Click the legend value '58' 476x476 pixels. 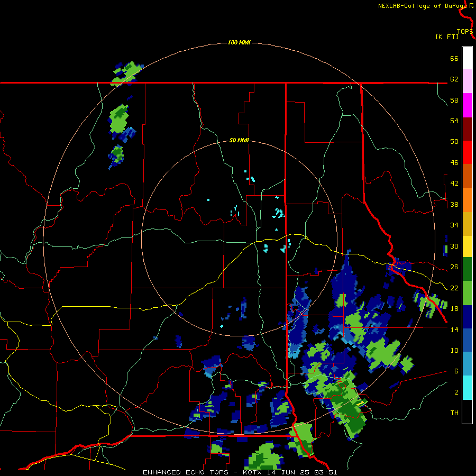454,100
